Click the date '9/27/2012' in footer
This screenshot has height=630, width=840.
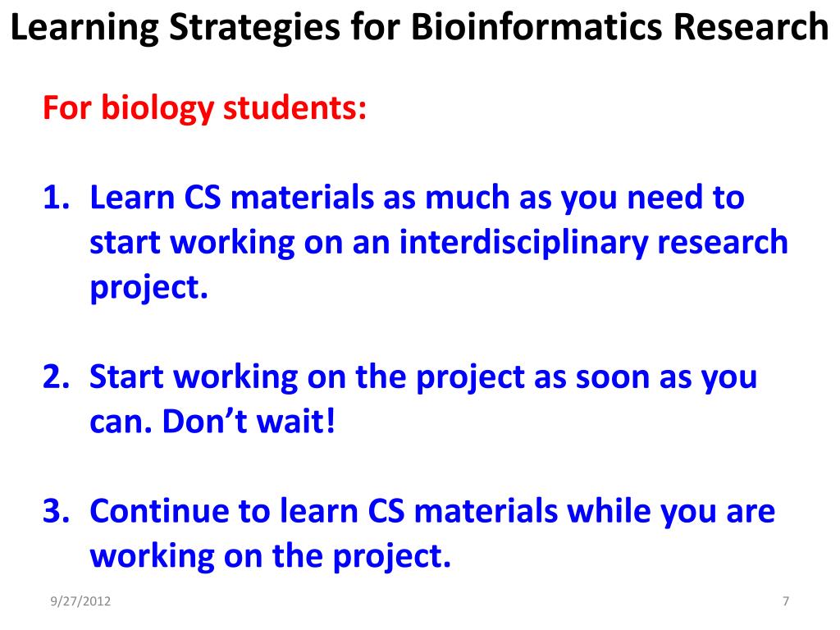point(80,601)
